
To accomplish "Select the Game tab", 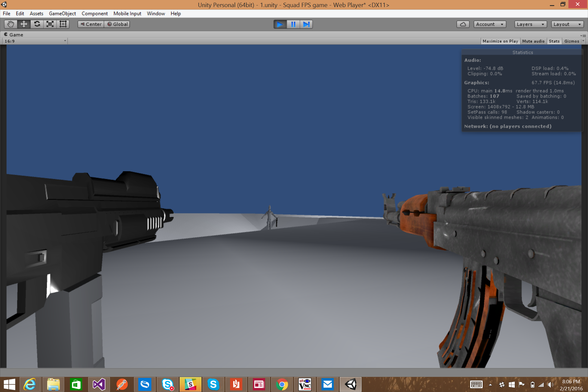I will coord(14,35).
